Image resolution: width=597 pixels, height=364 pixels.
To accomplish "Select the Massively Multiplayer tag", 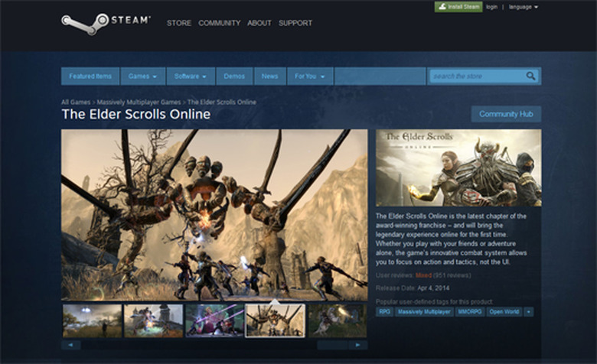I will click(x=424, y=312).
